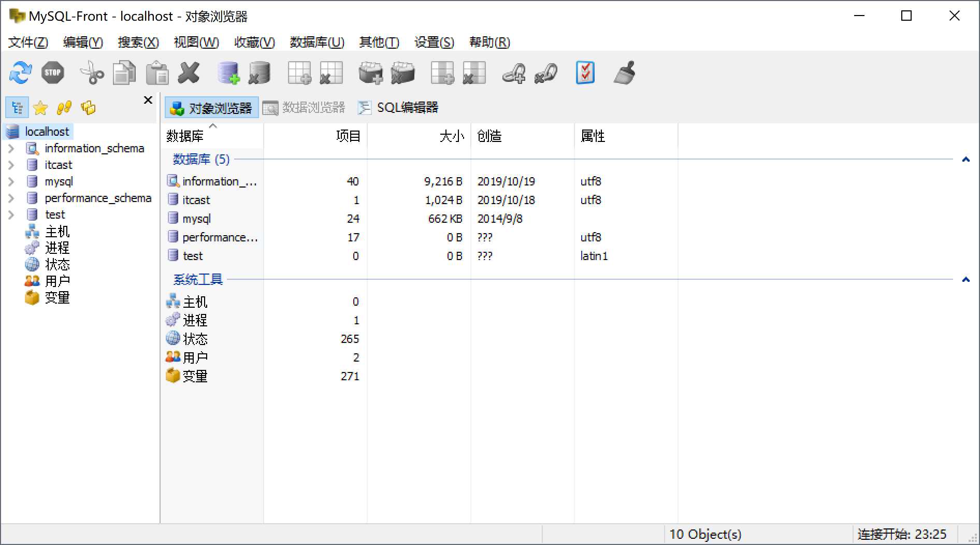Open the 帮助(R) menu
The height and width of the screenshot is (545, 980).
click(x=489, y=42)
